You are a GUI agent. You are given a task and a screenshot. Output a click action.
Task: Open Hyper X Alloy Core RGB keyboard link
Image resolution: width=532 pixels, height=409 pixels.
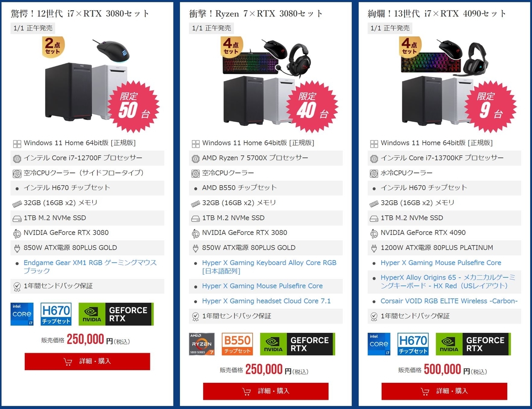tap(269, 267)
